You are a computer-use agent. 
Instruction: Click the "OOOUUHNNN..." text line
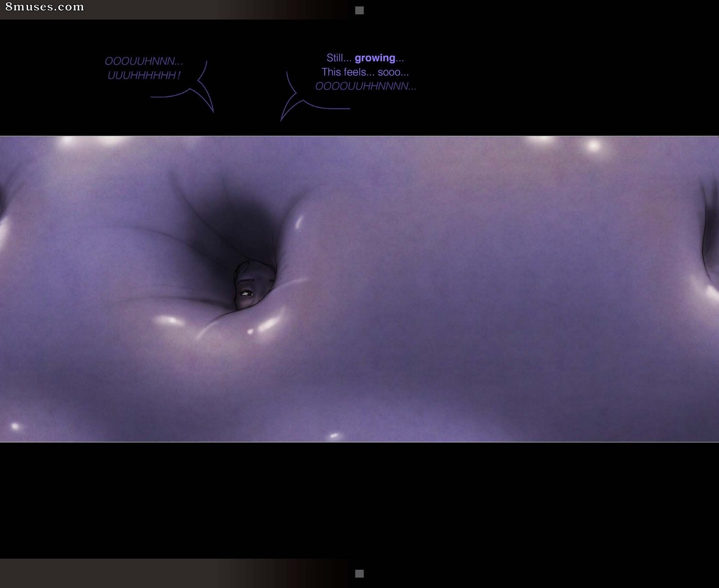click(144, 61)
